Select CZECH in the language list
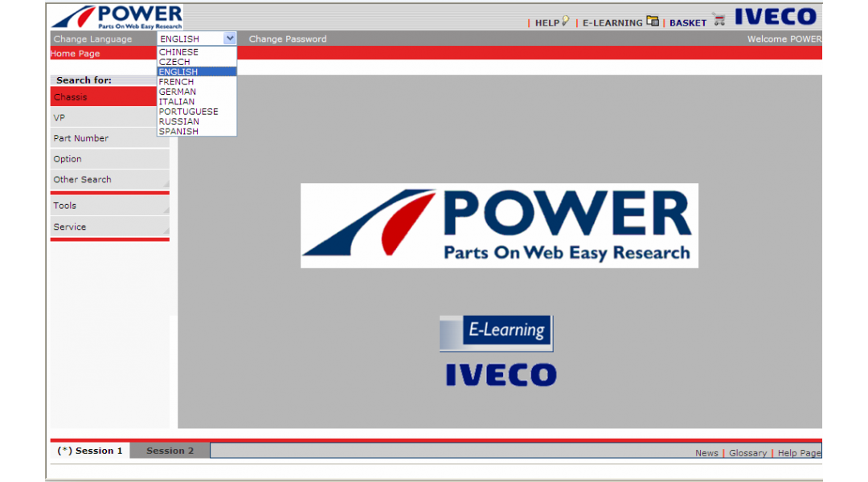This screenshot has height=482, width=868. tap(197, 62)
